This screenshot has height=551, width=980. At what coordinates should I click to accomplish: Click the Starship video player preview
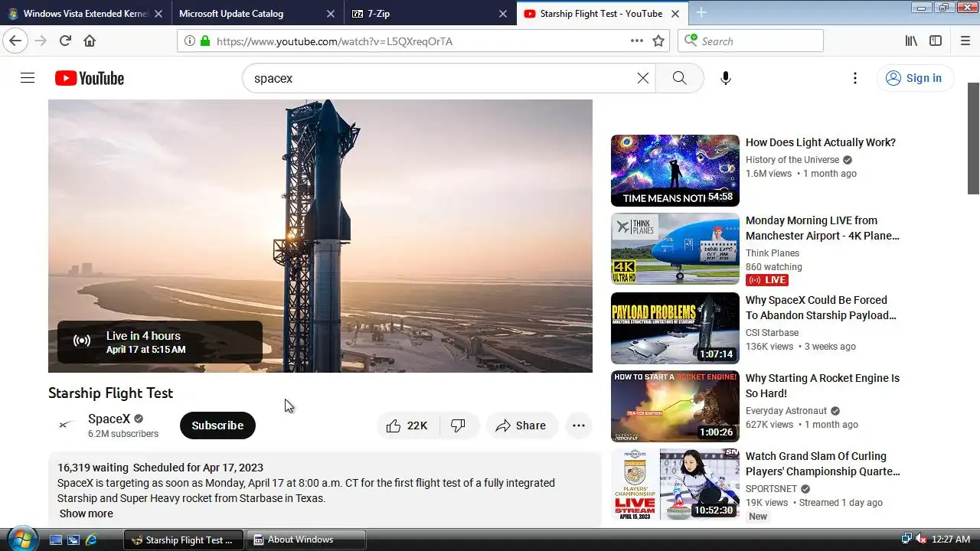click(320, 236)
